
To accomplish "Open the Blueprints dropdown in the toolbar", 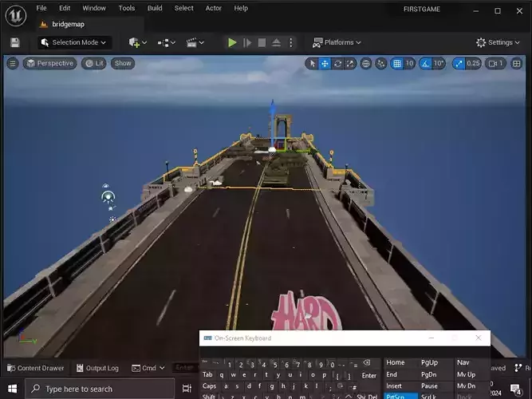I will point(166,42).
